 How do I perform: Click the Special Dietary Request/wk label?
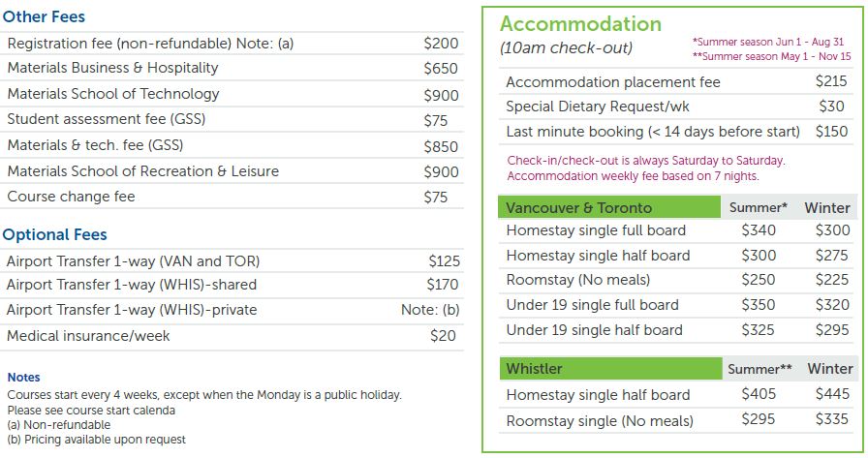[x=598, y=107]
